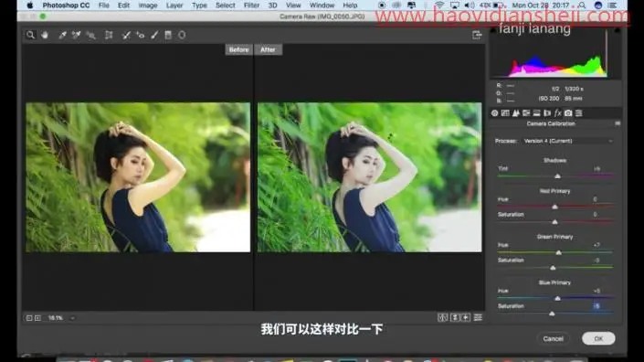644x362 pixels.
Task: Click the Before label above preview
Action: click(x=238, y=49)
